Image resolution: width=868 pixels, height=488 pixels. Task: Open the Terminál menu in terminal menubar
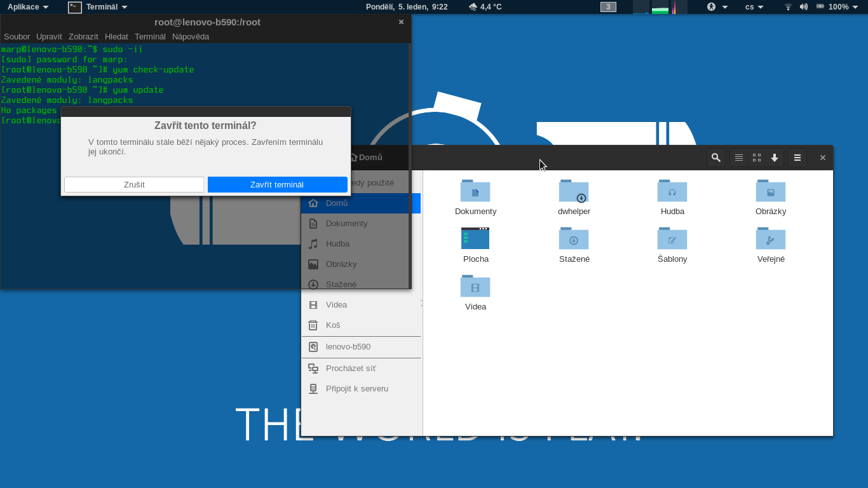150,37
